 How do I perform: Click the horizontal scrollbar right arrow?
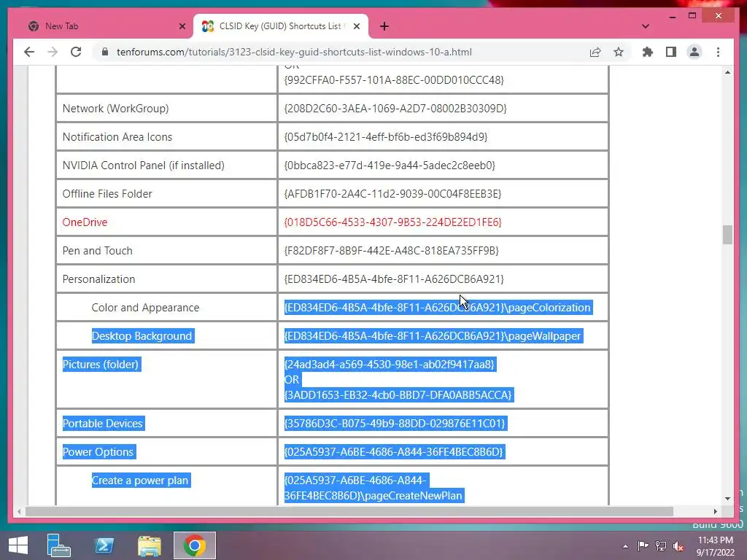click(715, 511)
